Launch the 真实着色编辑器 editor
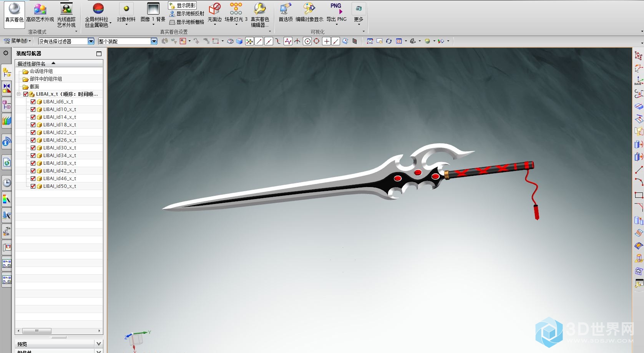Image resolution: width=644 pixels, height=353 pixels. [x=260, y=14]
